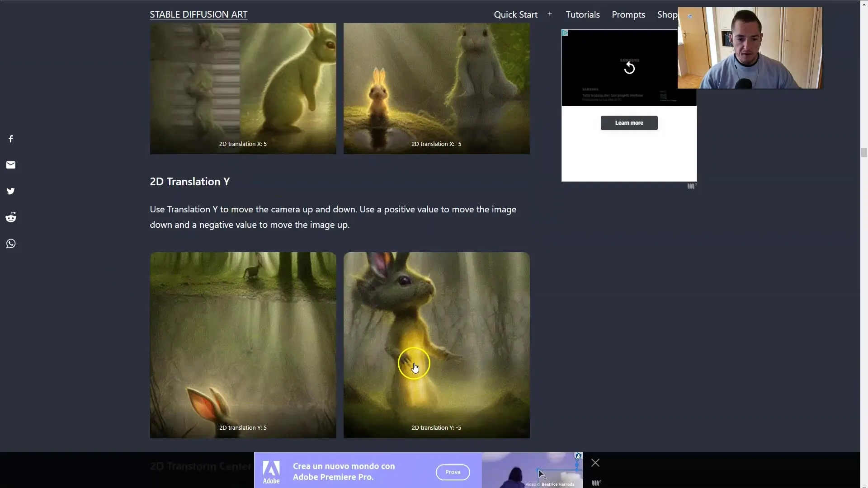Click the email share icon
The width and height of the screenshot is (868, 488).
(x=11, y=165)
